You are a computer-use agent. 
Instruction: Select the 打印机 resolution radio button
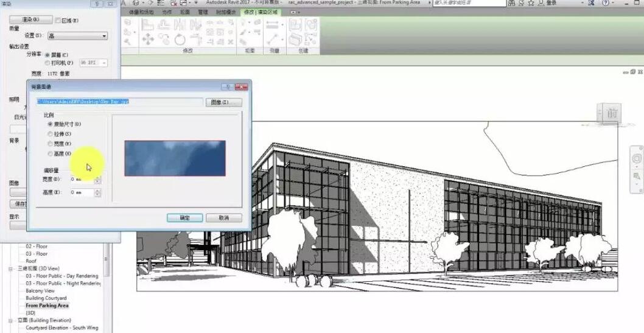pyautogui.click(x=47, y=63)
